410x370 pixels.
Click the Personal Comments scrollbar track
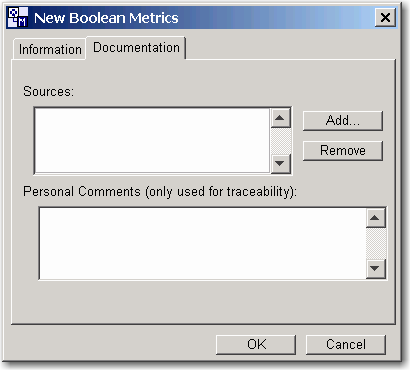[x=376, y=243]
